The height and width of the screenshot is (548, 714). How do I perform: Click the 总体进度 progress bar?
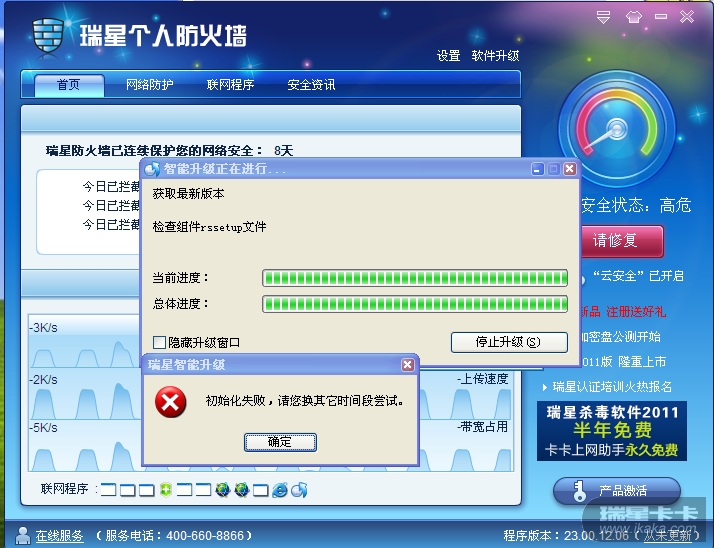tap(415, 304)
